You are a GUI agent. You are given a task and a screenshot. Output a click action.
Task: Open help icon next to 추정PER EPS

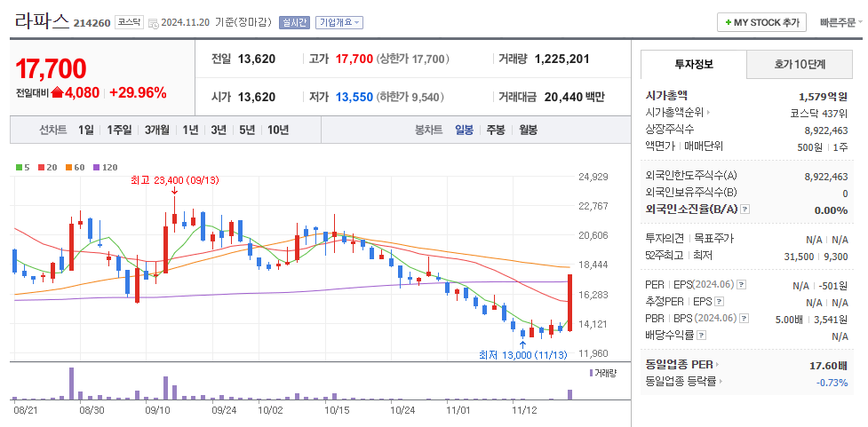[x=719, y=302]
